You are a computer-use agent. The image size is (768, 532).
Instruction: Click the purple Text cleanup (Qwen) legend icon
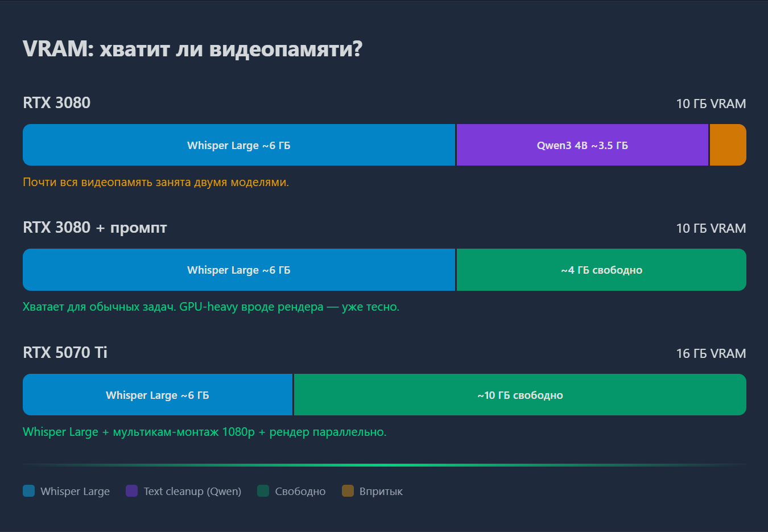(132, 491)
